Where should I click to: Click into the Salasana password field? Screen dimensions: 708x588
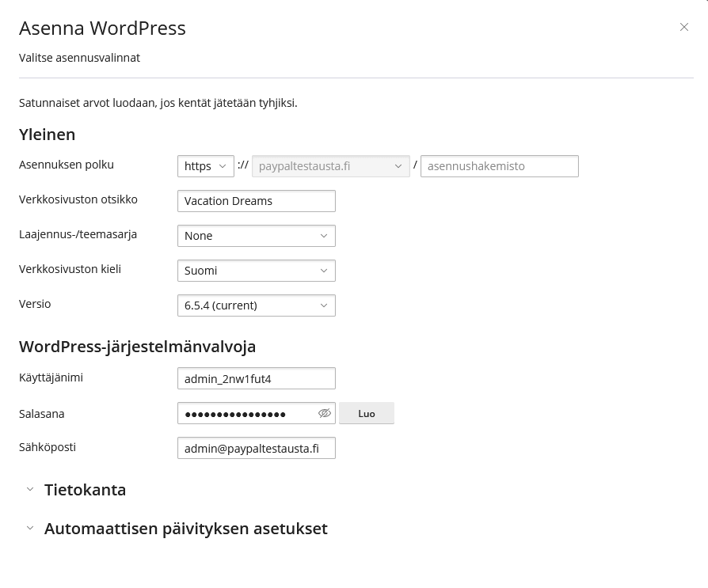tap(246, 413)
